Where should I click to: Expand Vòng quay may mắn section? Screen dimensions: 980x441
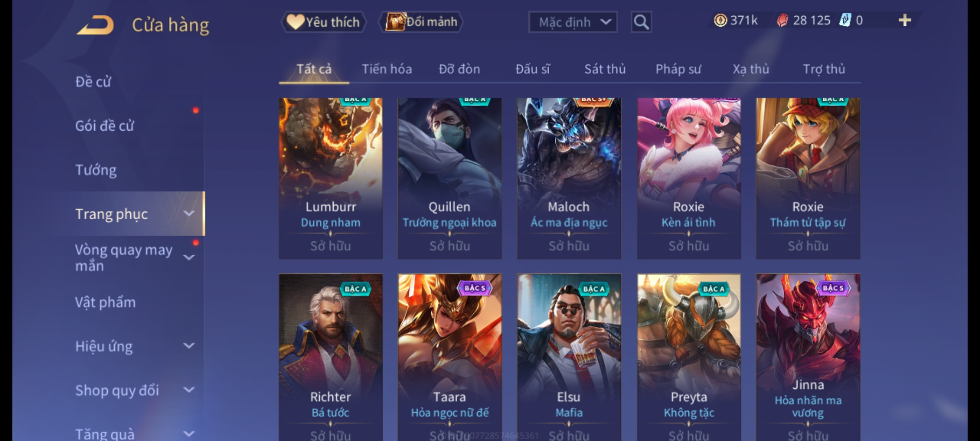click(x=135, y=257)
